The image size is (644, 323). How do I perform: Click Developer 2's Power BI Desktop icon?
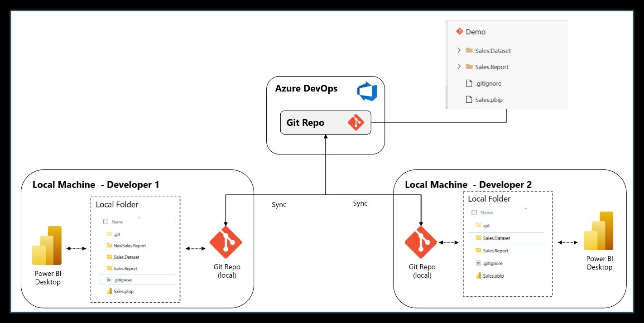[598, 231]
